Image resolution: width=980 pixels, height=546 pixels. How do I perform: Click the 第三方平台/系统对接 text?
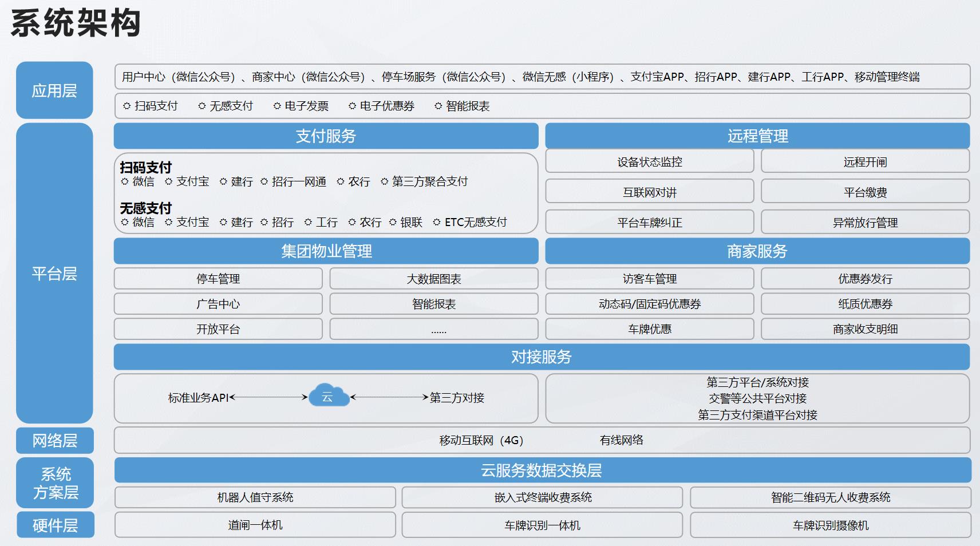[x=757, y=382]
